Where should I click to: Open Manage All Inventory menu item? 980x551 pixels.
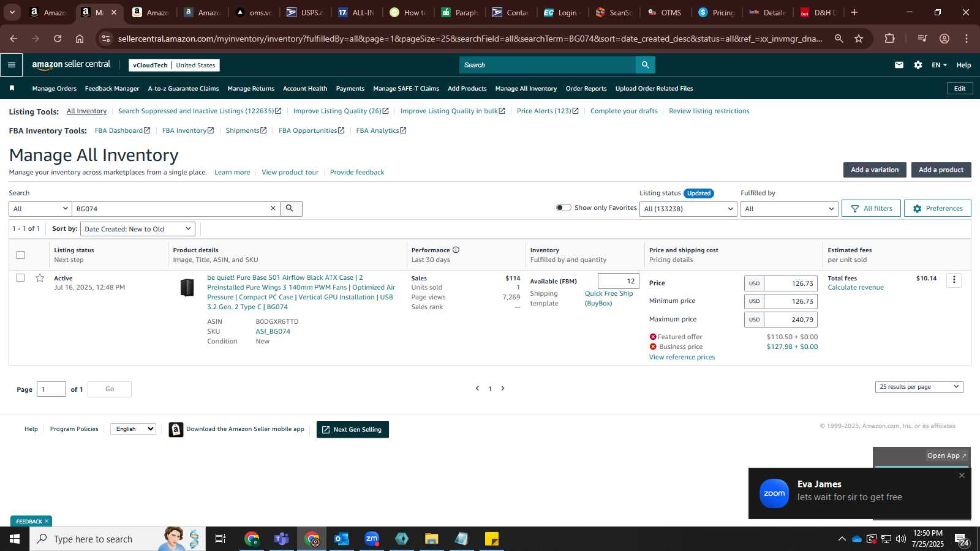[x=526, y=88]
